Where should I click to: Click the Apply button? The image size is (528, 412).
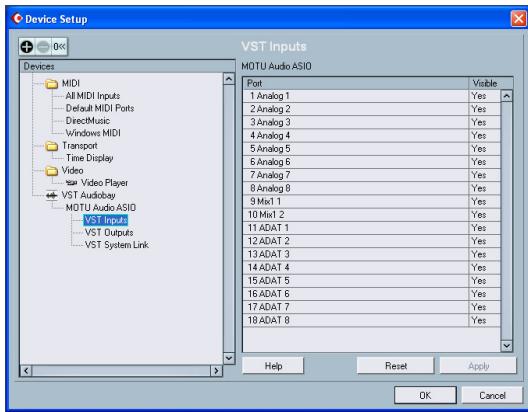[x=478, y=366]
